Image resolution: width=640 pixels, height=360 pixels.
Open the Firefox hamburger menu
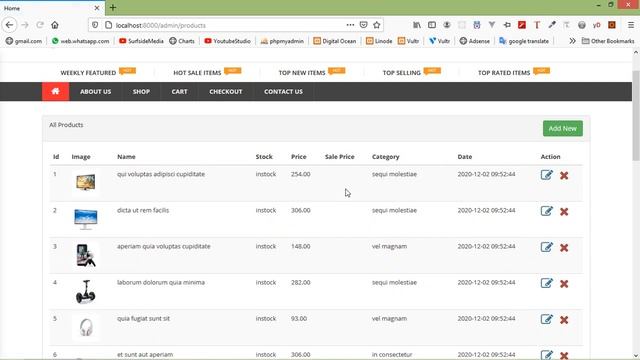pos(631,25)
